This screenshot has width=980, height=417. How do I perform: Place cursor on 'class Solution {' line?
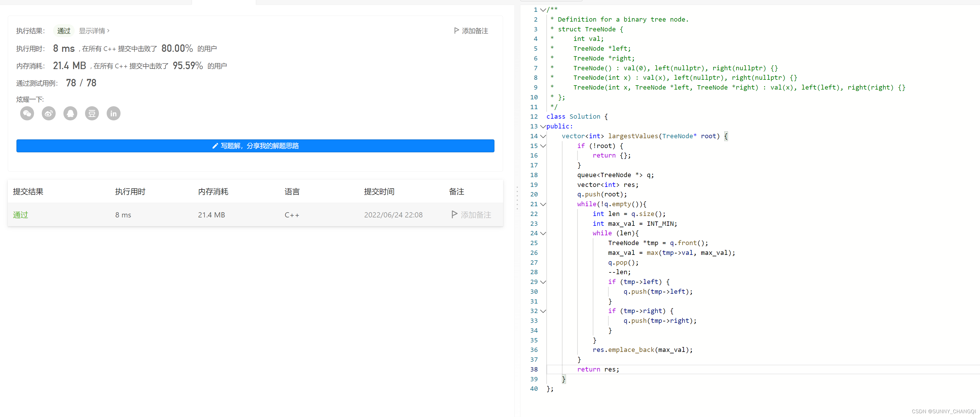pyautogui.click(x=577, y=117)
